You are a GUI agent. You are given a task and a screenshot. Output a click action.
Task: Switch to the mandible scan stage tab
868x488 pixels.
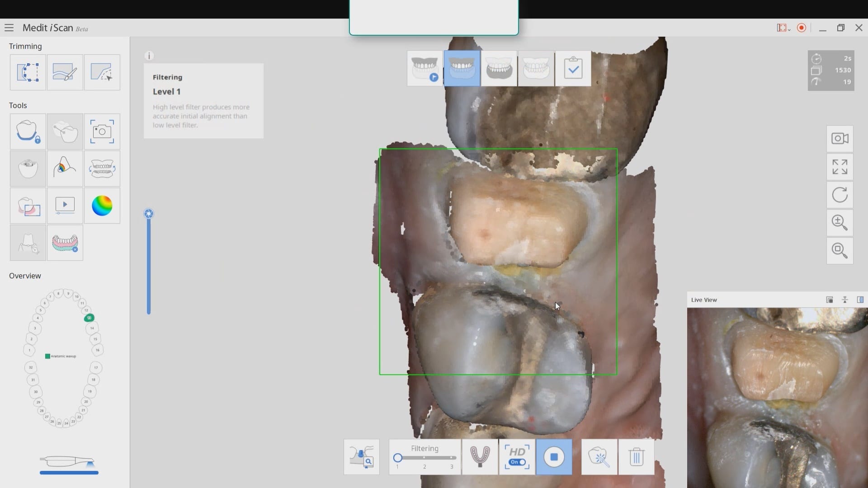tap(499, 68)
